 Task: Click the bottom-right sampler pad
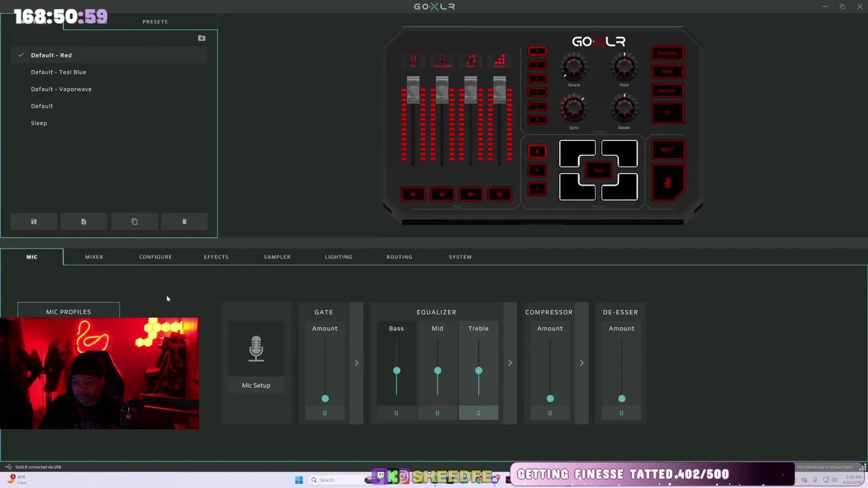tap(619, 187)
